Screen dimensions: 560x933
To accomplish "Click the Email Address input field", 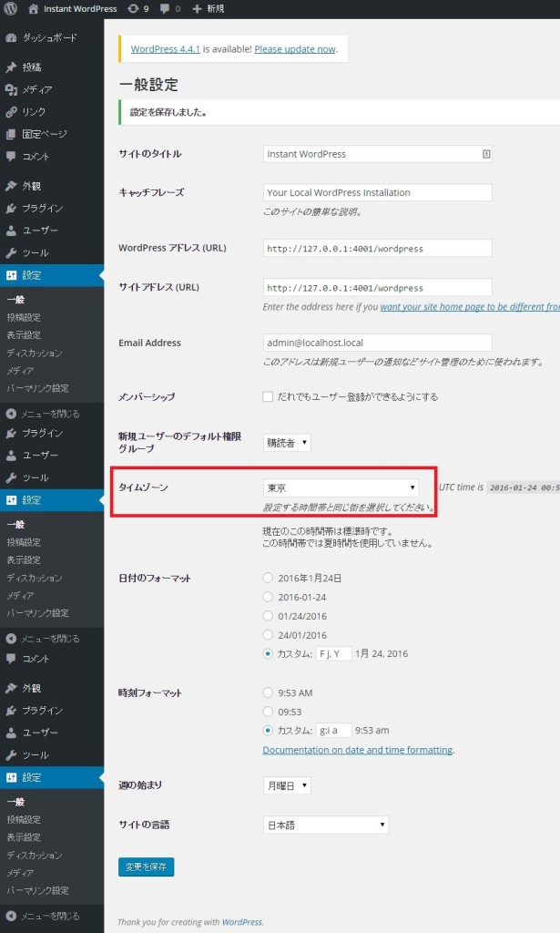I will (x=378, y=343).
